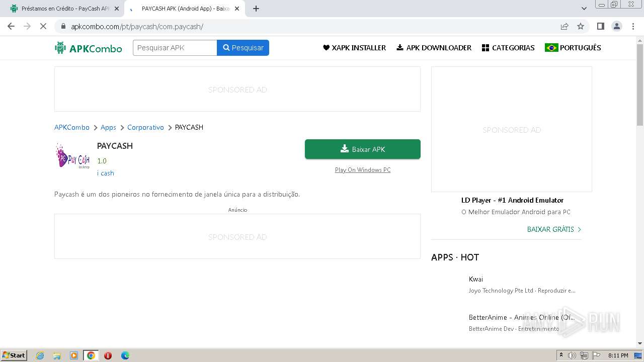Open Play On Windows PC link
The height and width of the screenshot is (362, 644).
coord(363,170)
